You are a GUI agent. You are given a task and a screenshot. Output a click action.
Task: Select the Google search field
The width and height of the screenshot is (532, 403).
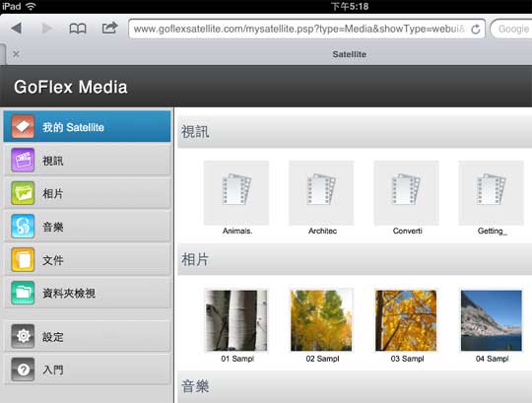[511, 29]
